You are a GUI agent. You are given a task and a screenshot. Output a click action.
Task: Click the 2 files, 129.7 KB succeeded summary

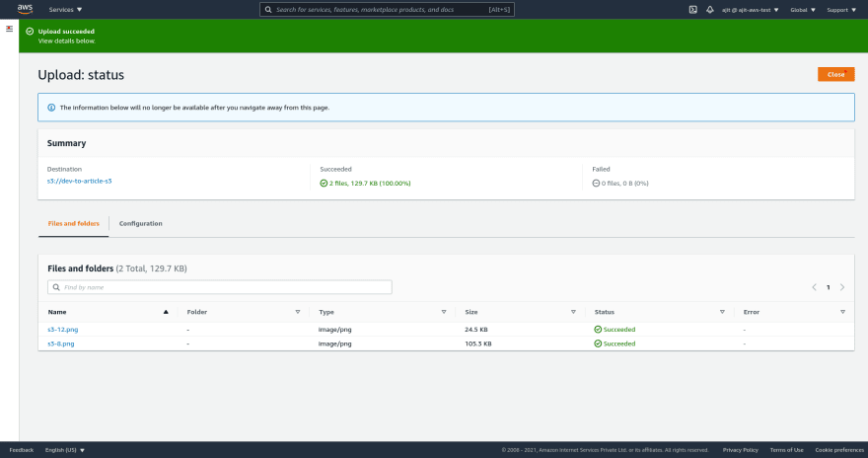(x=365, y=184)
